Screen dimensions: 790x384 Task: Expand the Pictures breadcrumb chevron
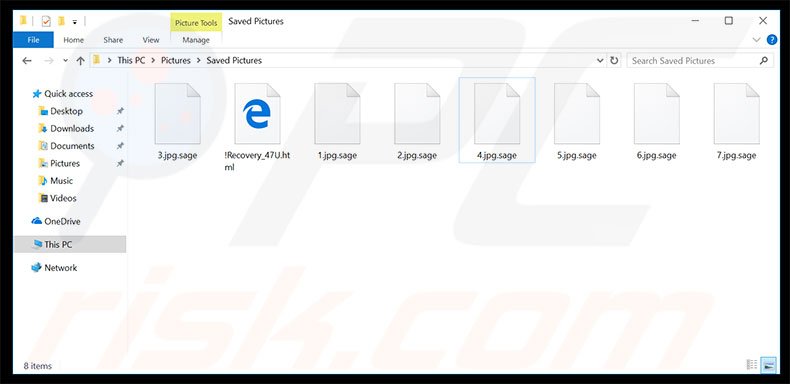coord(198,60)
